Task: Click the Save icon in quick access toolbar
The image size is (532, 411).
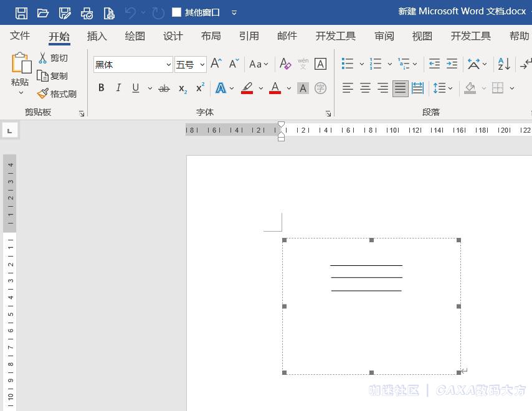Action: [21, 12]
